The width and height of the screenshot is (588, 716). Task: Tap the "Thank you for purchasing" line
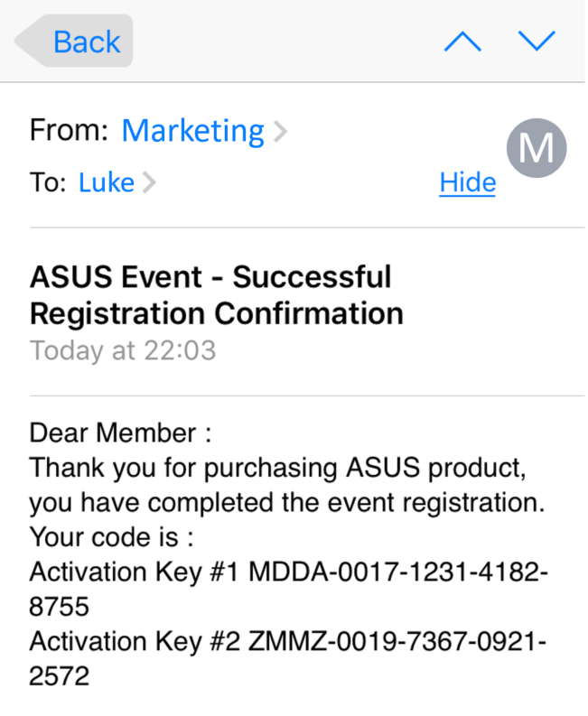(277, 469)
